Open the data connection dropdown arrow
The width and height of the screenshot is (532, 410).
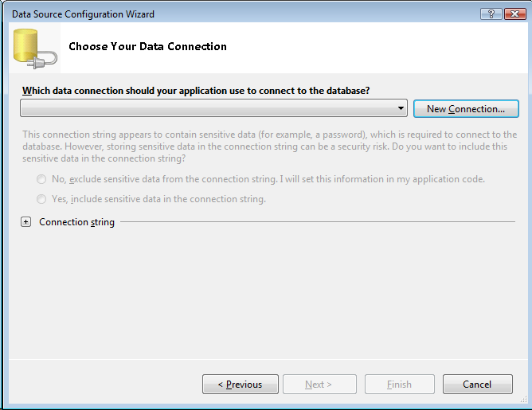(402, 108)
